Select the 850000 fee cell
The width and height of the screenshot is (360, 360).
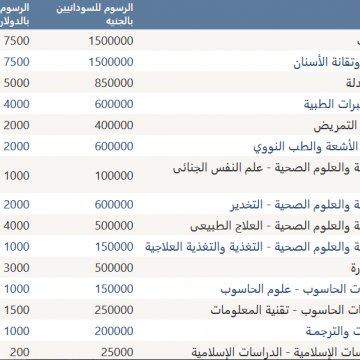[114, 83]
